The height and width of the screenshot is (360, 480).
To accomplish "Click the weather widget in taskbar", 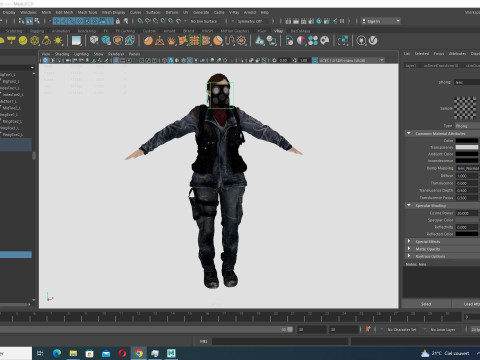I will [x=445, y=353].
